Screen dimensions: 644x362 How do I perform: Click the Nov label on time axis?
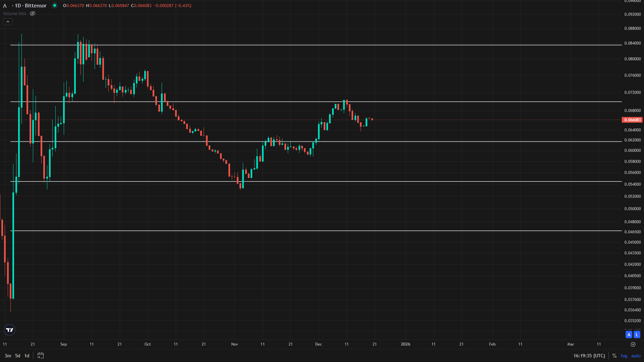(x=234, y=344)
